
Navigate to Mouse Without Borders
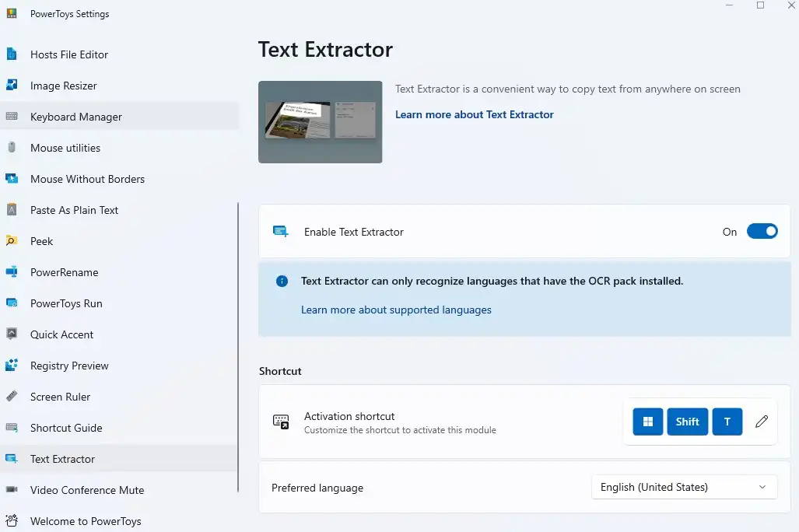click(119, 179)
